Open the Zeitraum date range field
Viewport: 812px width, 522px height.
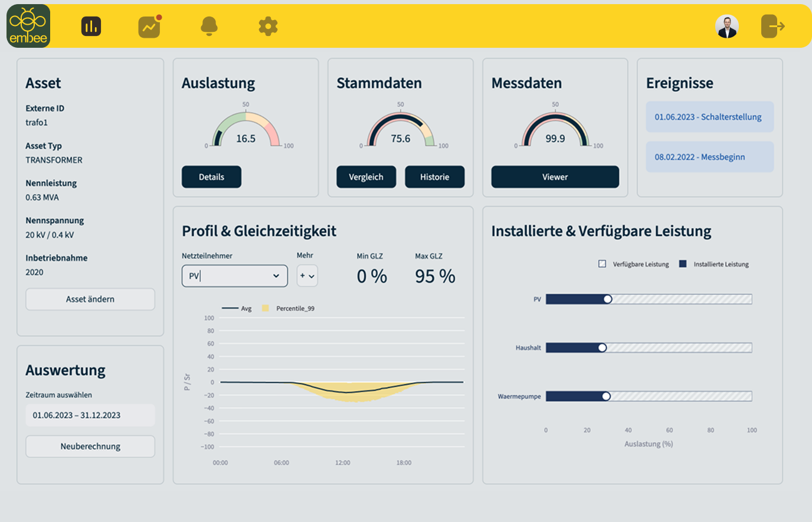[x=90, y=415]
